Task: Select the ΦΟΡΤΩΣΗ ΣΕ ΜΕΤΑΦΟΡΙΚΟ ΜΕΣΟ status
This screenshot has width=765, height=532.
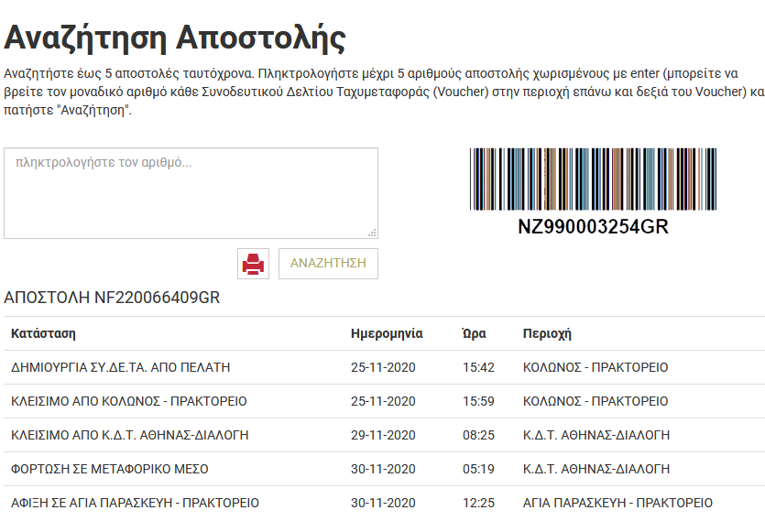Action: click(x=110, y=469)
